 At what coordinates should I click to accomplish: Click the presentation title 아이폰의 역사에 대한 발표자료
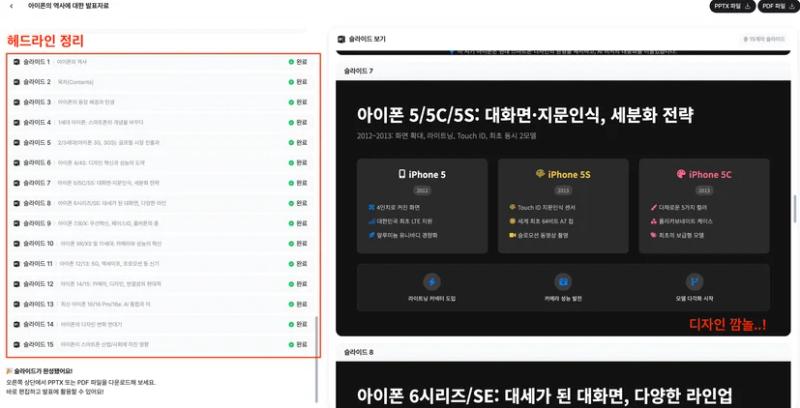(x=68, y=6)
